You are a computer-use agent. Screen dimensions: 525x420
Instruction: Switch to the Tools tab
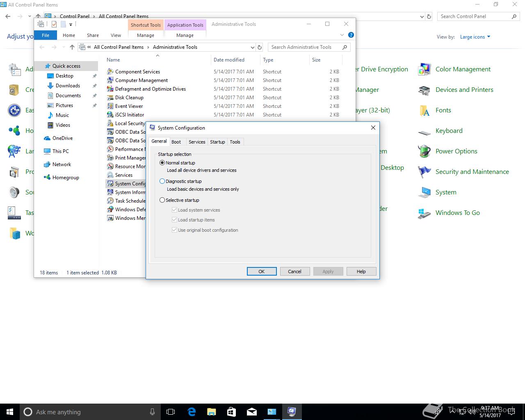coord(235,142)
